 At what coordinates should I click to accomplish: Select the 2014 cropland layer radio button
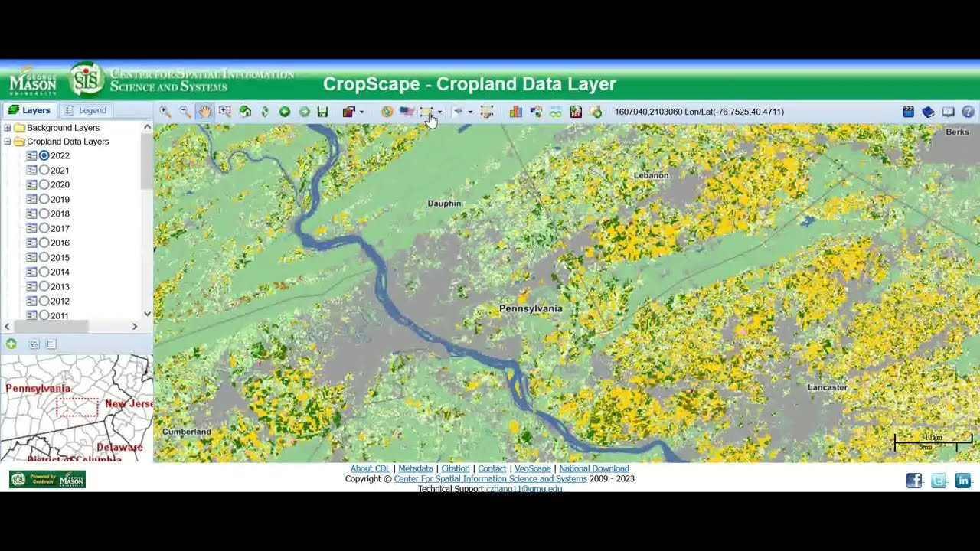click(44, 272)
